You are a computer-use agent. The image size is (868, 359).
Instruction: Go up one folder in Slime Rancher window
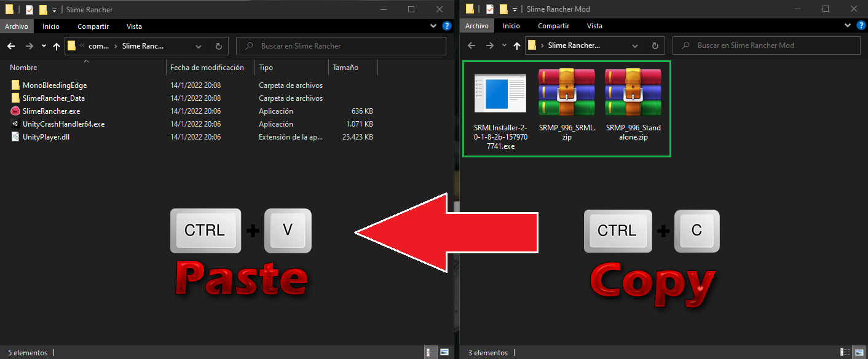(x=57, y=46)
